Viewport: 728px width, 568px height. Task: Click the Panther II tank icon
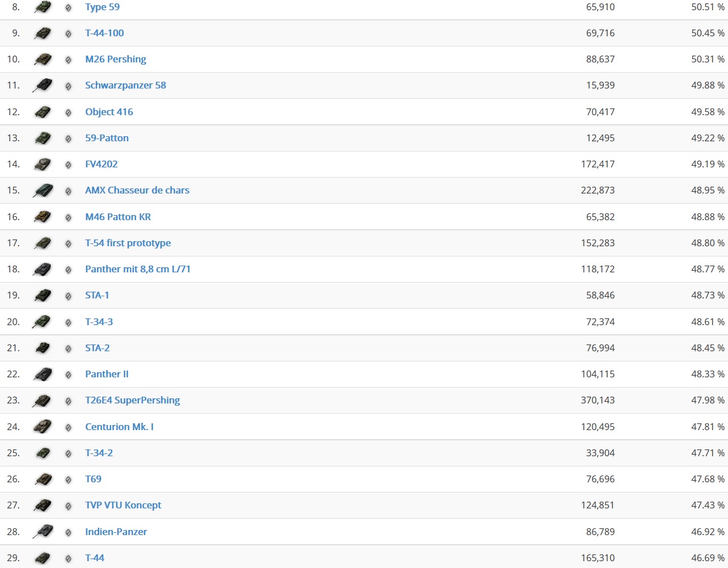click(x=43, y=375)
